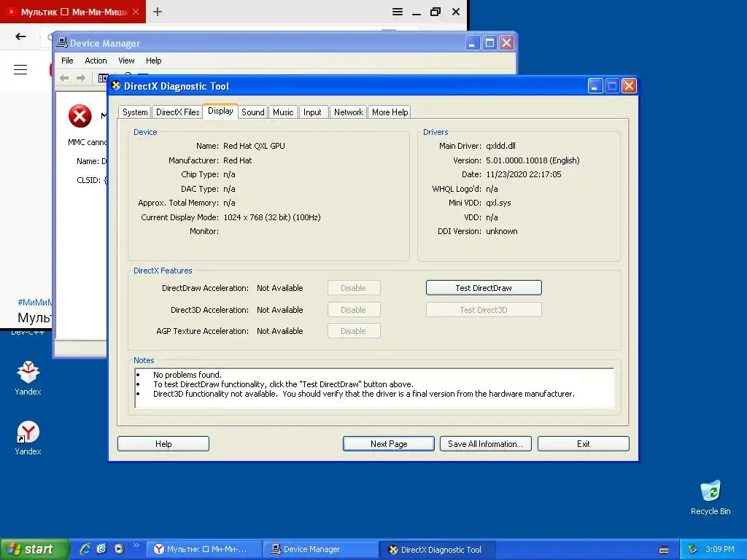Minimize the Device Manager window
This screenshot has height=560, width=747.
[x=472, y=43]
